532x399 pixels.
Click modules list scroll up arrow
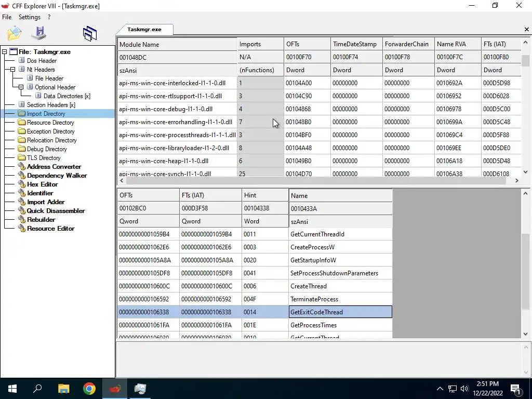point(525,43)
